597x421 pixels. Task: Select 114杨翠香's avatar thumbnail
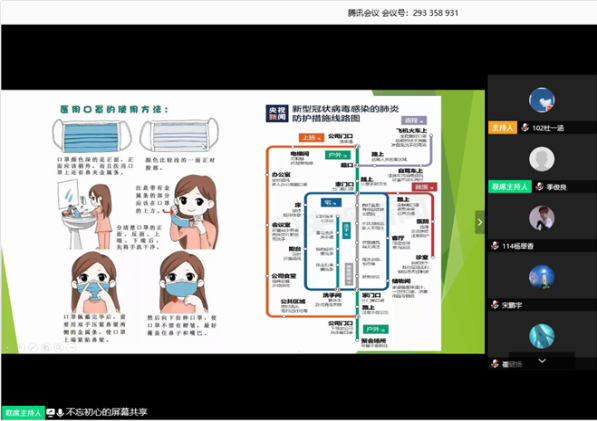pyautogui.click(x=542, y=218)
